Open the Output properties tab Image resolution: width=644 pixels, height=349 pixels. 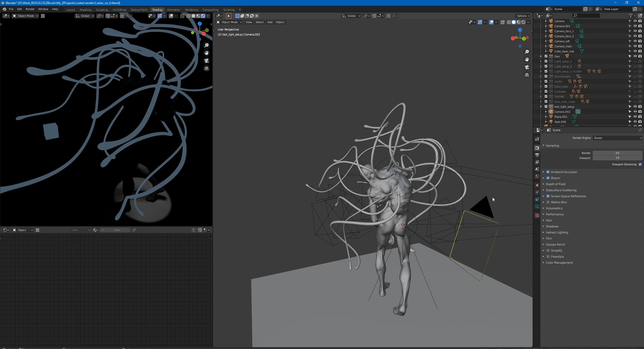[537, 155]
